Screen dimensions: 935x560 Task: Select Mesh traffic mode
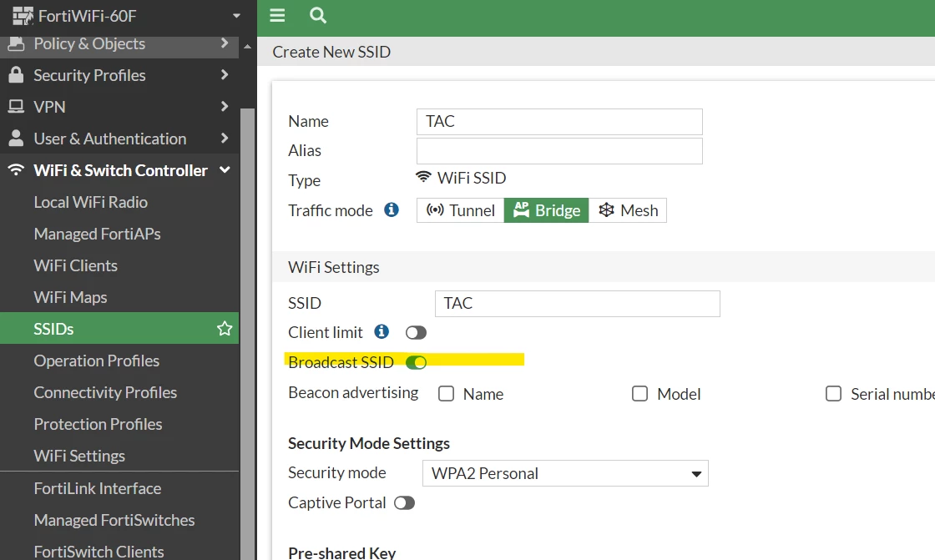[627, 210]
